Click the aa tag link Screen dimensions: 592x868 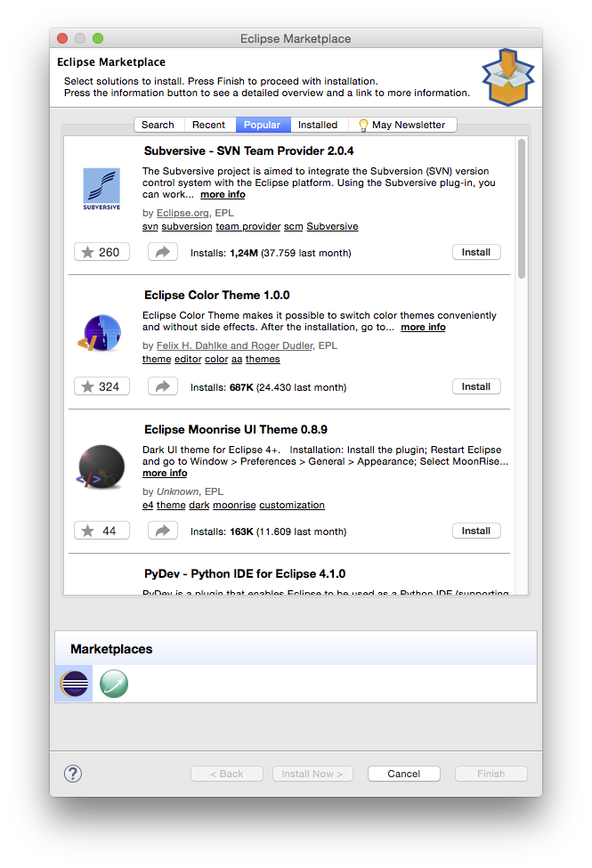click(x=237, y=359)
